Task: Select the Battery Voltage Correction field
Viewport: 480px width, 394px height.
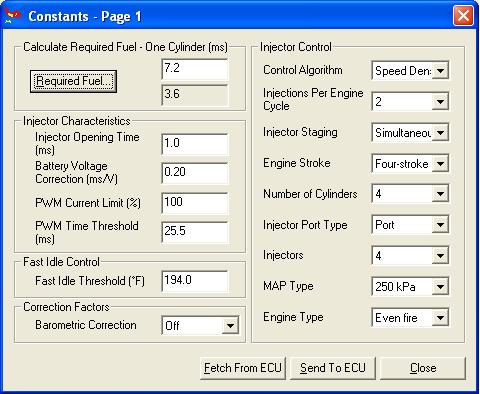Action: point(195,173)
